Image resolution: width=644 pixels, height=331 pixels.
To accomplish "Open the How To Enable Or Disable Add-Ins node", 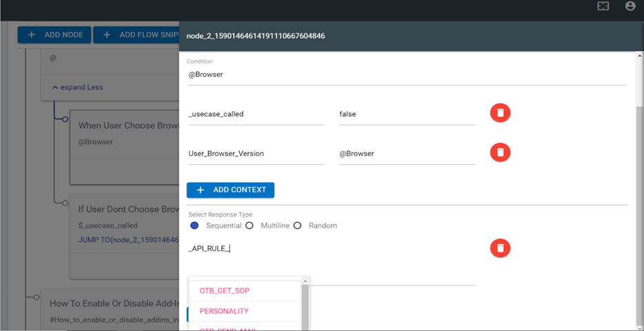I will [x=110, y=310].
